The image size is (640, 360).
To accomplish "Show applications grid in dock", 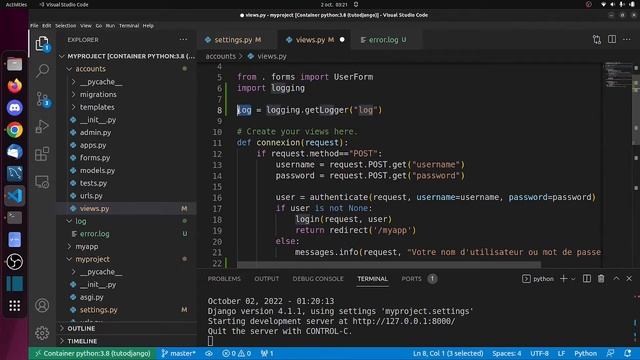I will point(15,306).
